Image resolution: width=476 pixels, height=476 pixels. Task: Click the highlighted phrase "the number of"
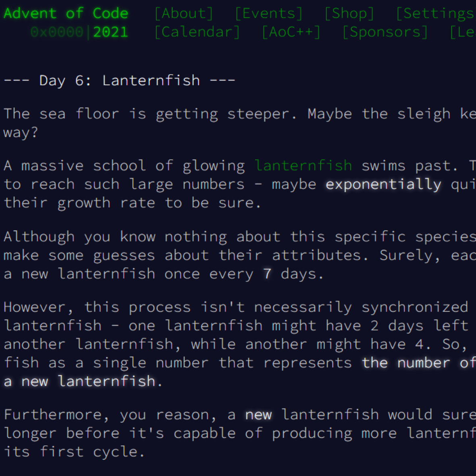[418, 362]
